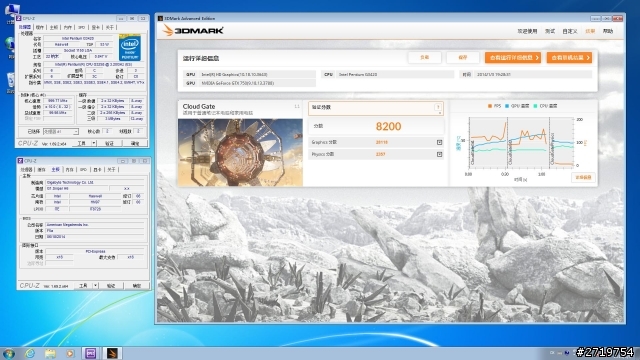Click the FPS temperature line chart area
The width and height of the screenshot is (640, 360).
[x=522, y=142]
